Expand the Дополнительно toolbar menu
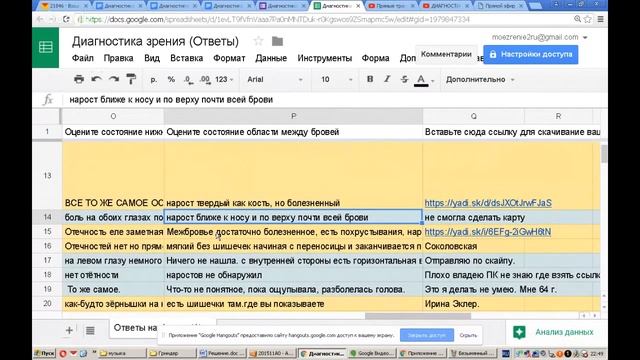The height and width of the screenshot is (360, 640). [480, 80]
